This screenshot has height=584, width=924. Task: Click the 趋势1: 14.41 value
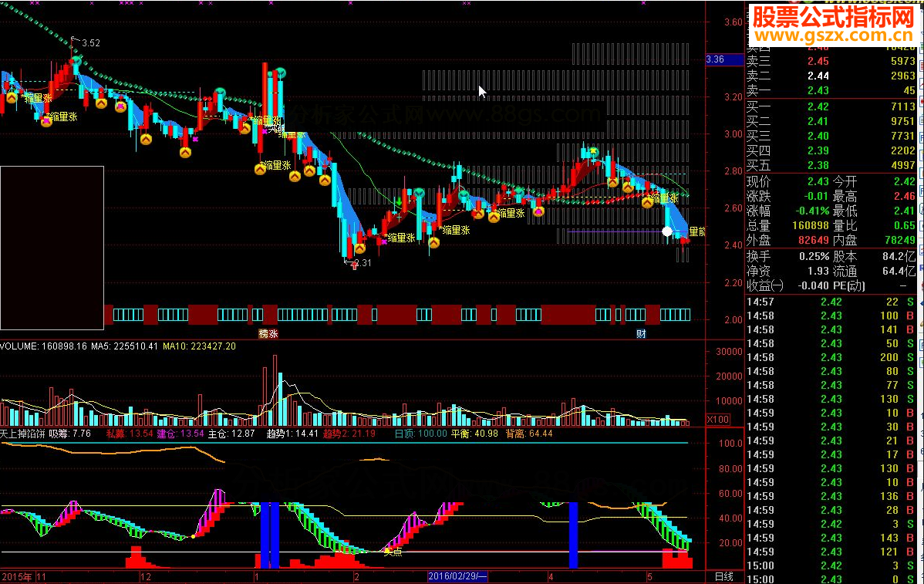click(x=292, y=434)
